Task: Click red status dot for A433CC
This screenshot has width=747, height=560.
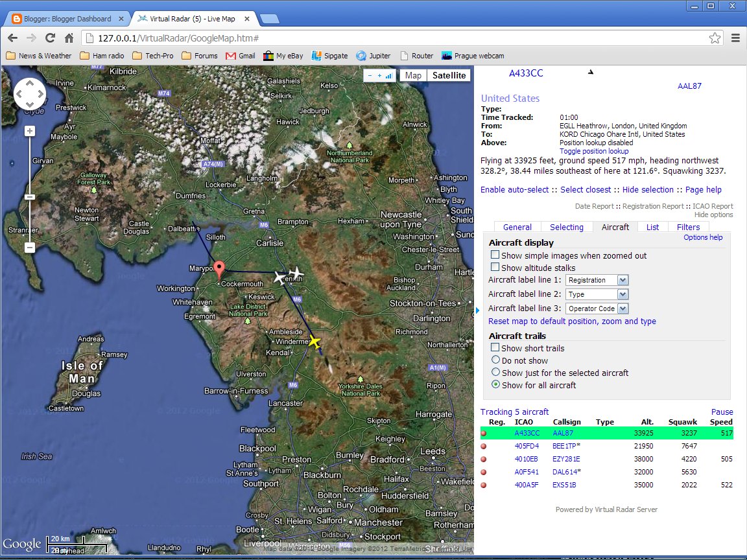Action: click(x=484, y=434)
